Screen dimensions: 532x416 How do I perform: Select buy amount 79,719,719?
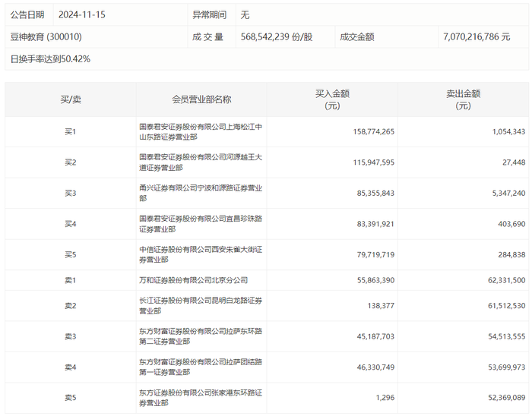coord(375,254)
